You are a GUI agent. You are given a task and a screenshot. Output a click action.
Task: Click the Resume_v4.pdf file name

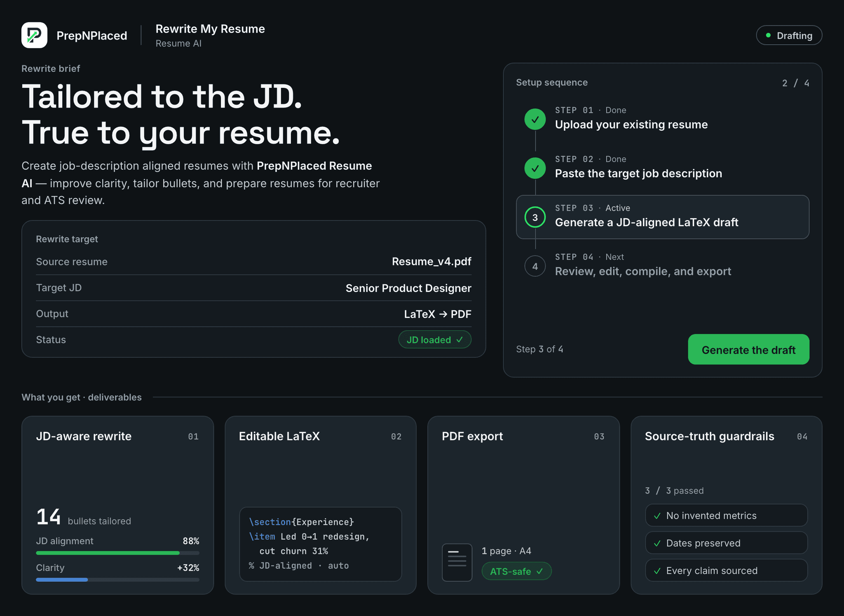pyautogui.click(x=431, y=262)
